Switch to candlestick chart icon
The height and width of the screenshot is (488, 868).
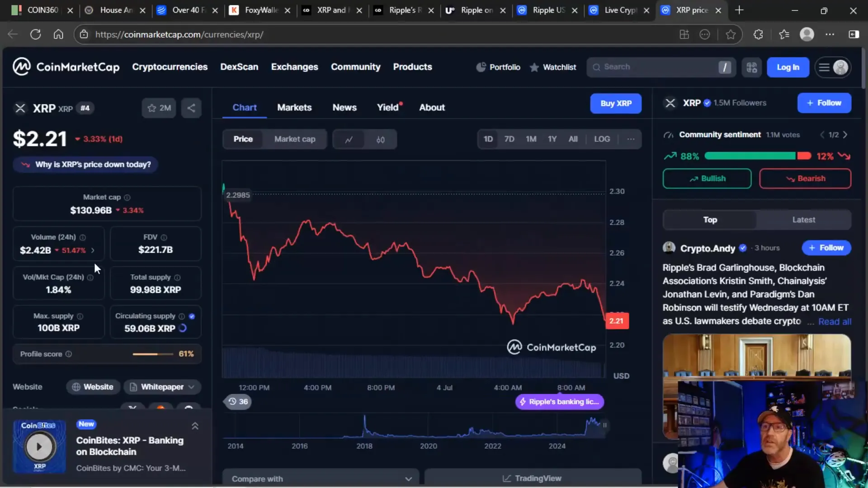[x=381, y=139]
